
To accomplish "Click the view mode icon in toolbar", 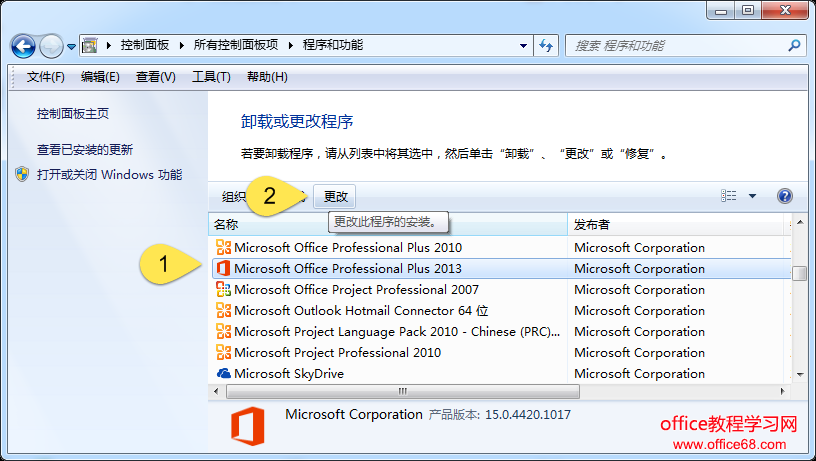I will (x=729, y=197).
